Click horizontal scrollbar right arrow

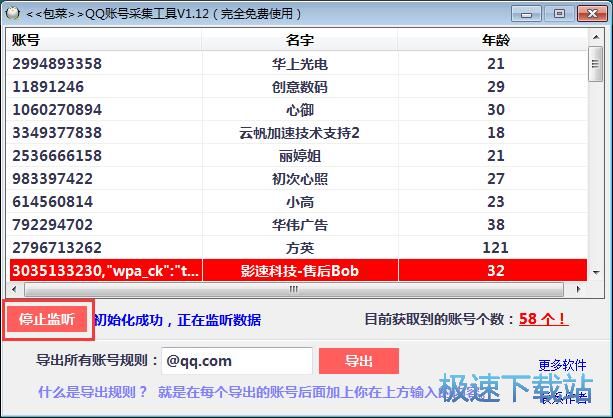click(579, 289)
